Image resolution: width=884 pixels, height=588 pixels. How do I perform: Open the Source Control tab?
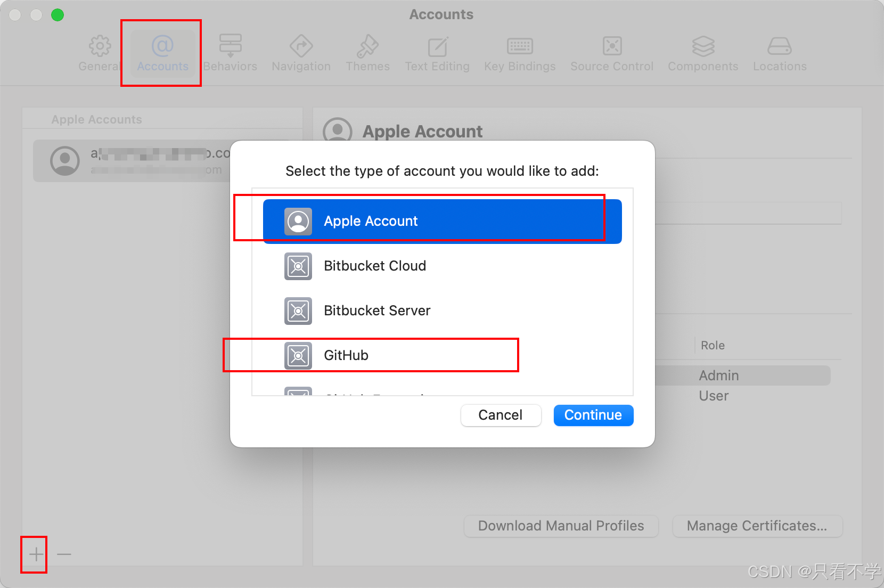612,54
